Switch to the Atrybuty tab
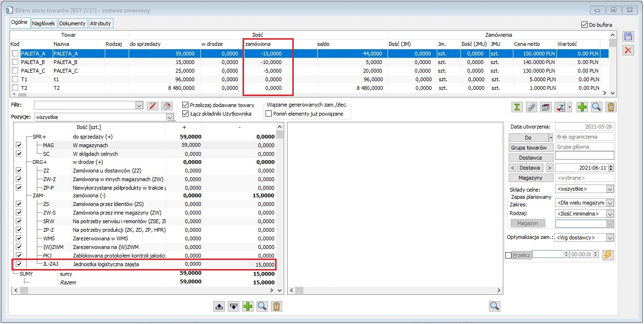 pyautogui.click(x=100, y=23)
